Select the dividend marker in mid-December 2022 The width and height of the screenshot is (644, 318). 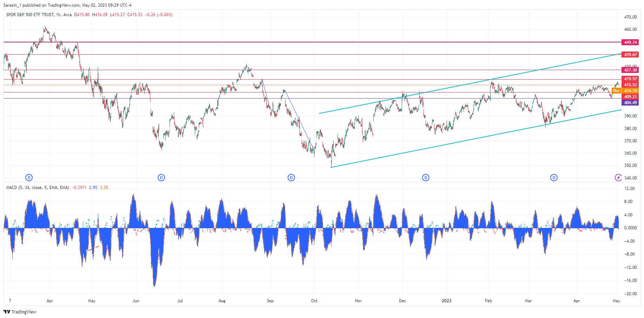[426, 178]
